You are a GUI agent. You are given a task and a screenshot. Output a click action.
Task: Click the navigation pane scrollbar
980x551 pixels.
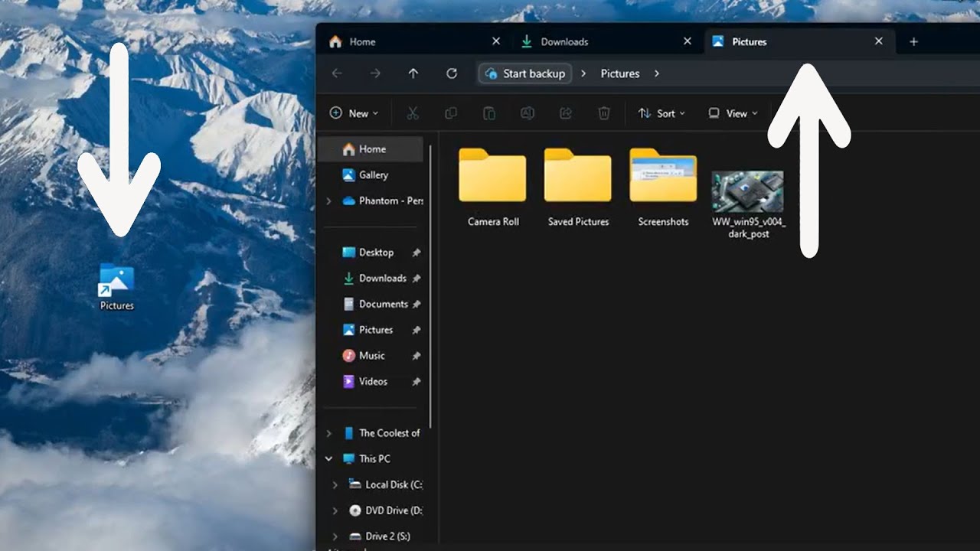coord(430,287)
